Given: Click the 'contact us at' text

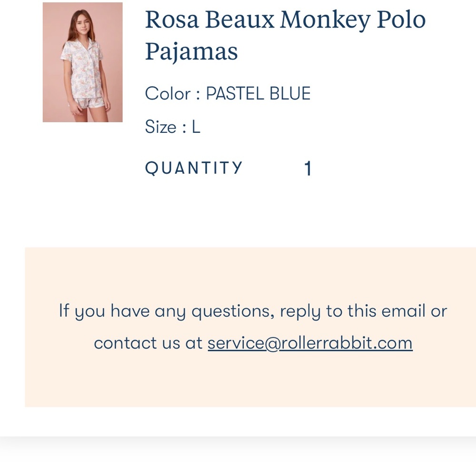Looking at the screenshot, I should (148, 343).
